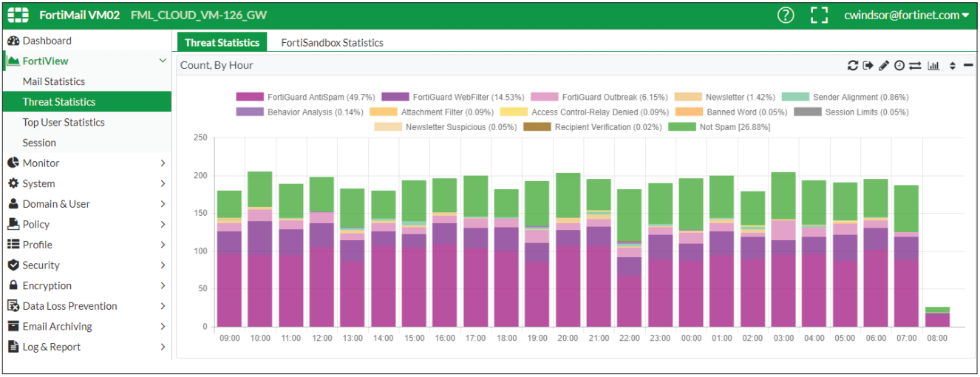Screen dimensions: 980x377
Task: Toggle Behavior Analysis legend series
Action: coord(300,112)
